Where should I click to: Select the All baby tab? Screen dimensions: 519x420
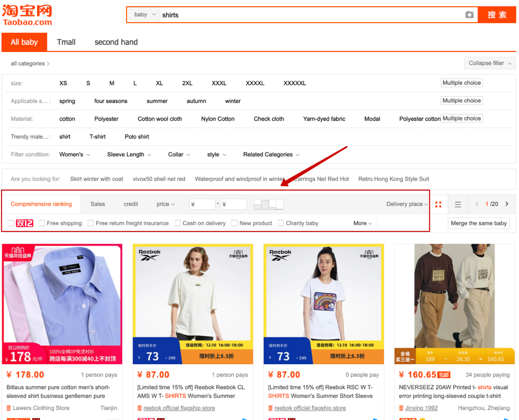click(24, 42)
